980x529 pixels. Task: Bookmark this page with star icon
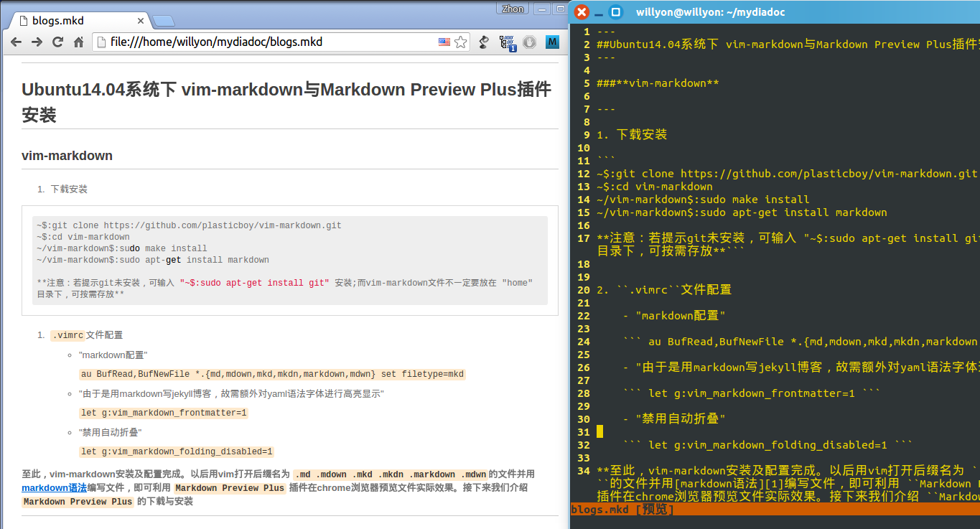coord(460,42)
